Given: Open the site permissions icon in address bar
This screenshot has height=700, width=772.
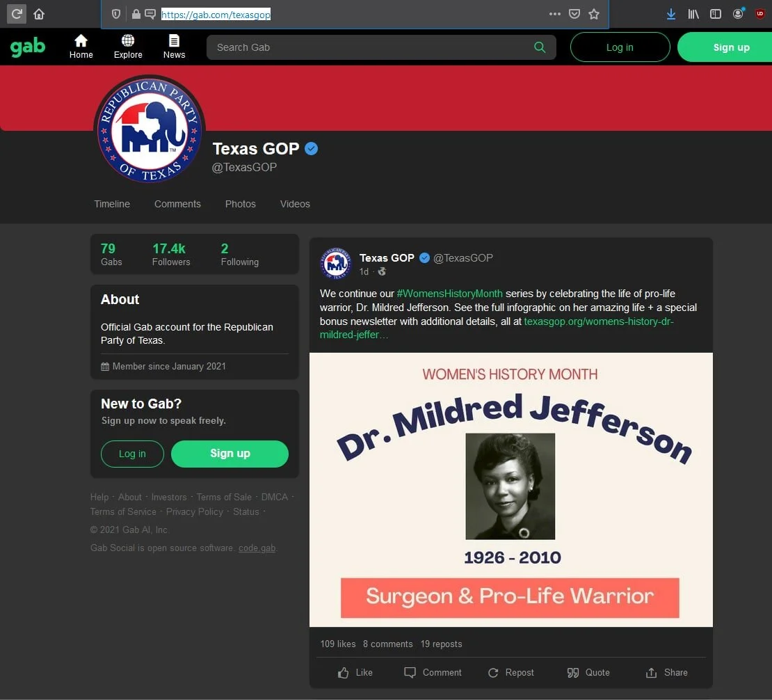Looking at the screenshot, I should coord(150,15).
